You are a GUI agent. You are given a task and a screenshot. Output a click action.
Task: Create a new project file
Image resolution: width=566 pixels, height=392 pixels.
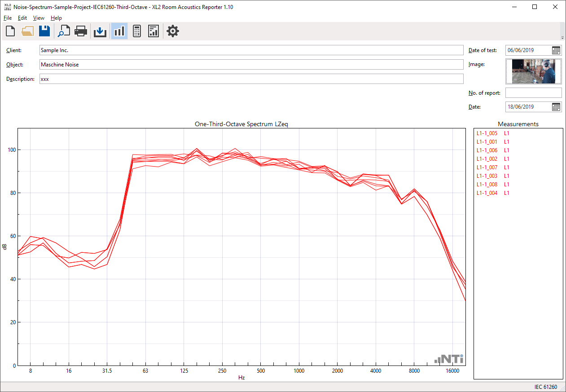click(10, 31)
